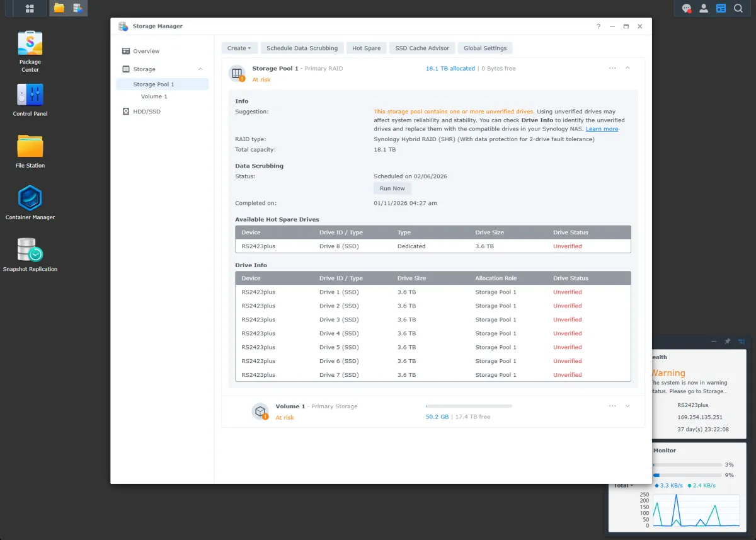Toggle the widgets panel taskbar icon
Viewport: 756px width, 540px height.
point(721,8)
